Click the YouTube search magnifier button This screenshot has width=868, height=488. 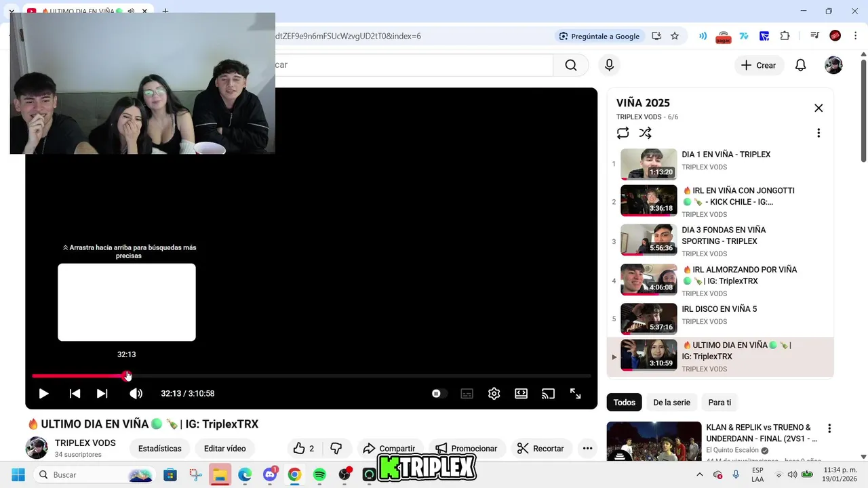point(571,65)
